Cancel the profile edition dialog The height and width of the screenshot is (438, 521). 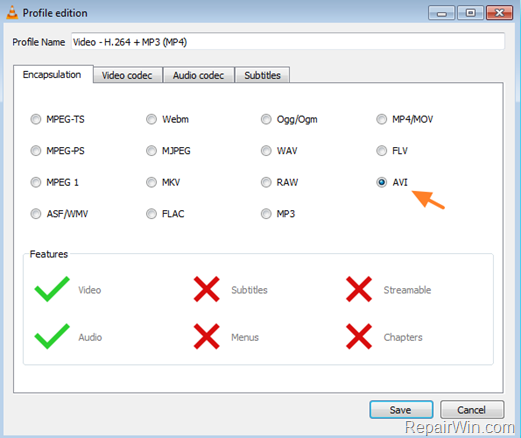click(472, 410)
